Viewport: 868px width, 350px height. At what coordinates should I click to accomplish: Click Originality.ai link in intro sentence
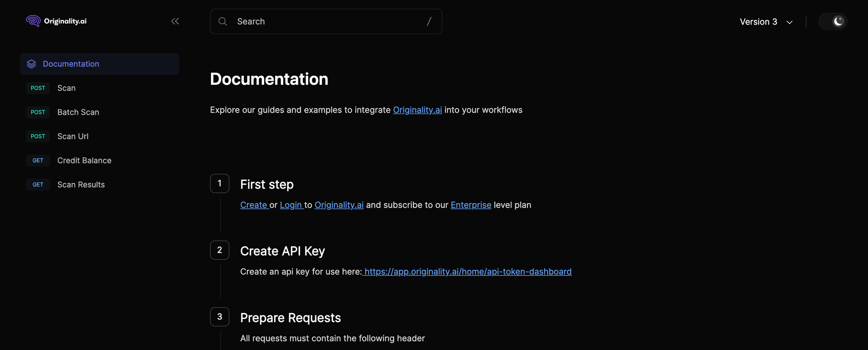(417, 110)
